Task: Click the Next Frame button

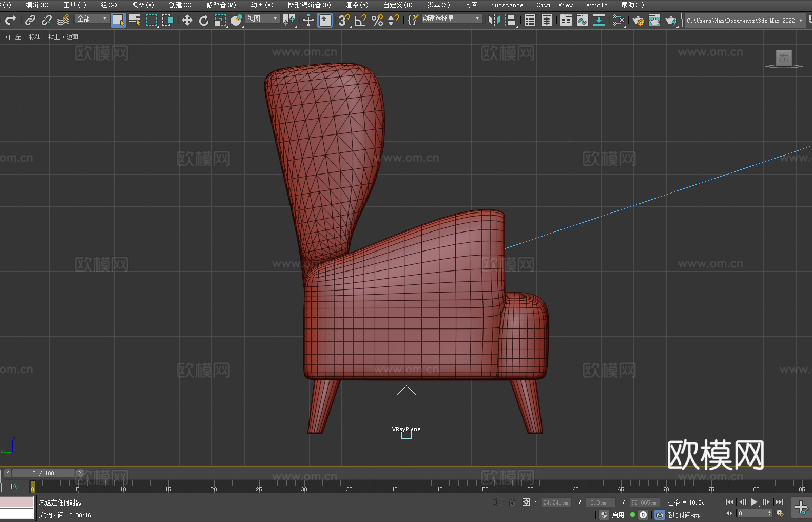Action: [766, 502]
